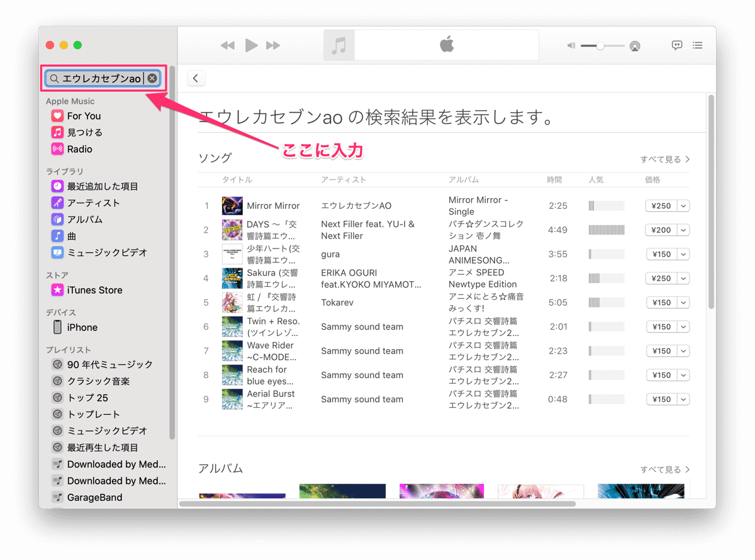
Task: Click the vertical scrollbar of results
Action: [712, 201]
